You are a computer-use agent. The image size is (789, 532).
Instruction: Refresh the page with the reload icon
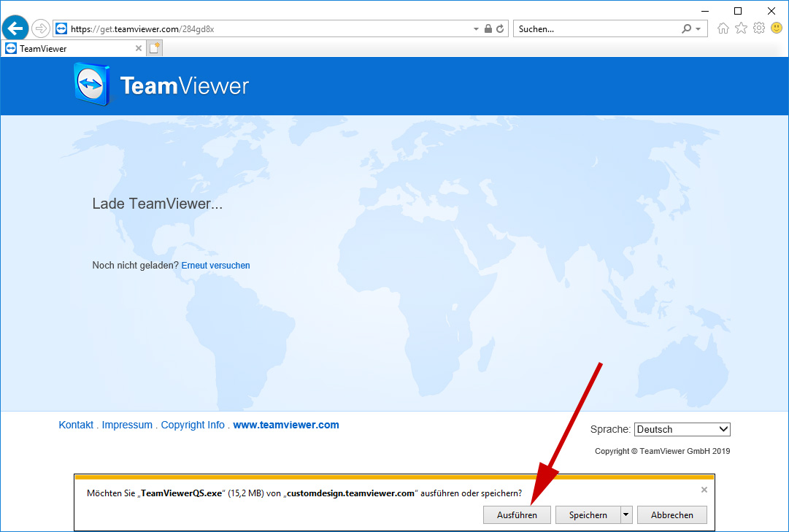click(x=500, y=28)
